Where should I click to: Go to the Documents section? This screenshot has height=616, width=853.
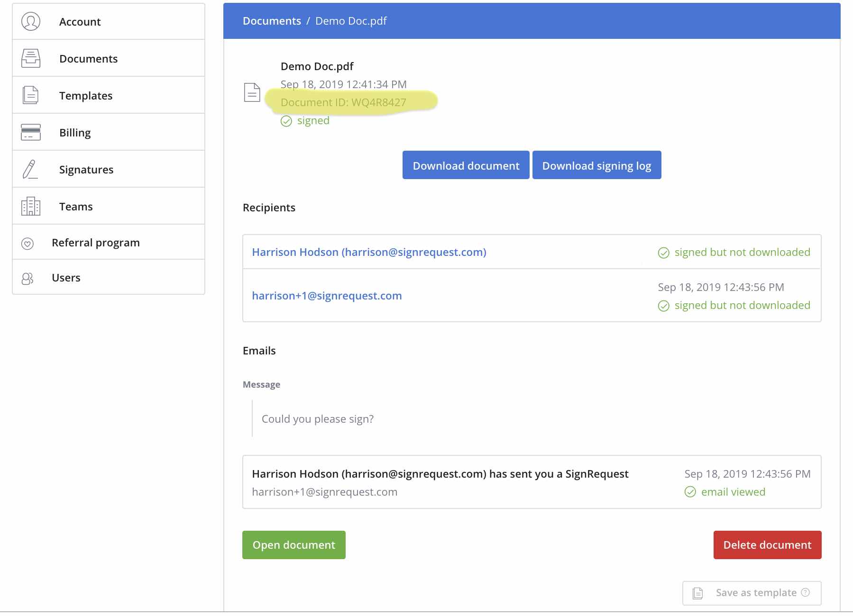[x=109, y=58]
